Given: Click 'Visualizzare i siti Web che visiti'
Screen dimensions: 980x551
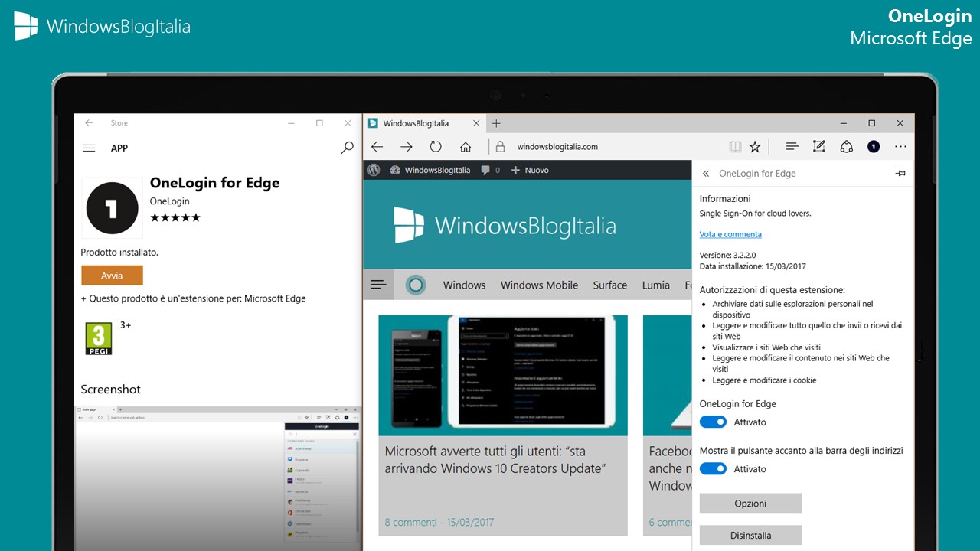Looking at the screenshot, I should (x=766, y=347).
